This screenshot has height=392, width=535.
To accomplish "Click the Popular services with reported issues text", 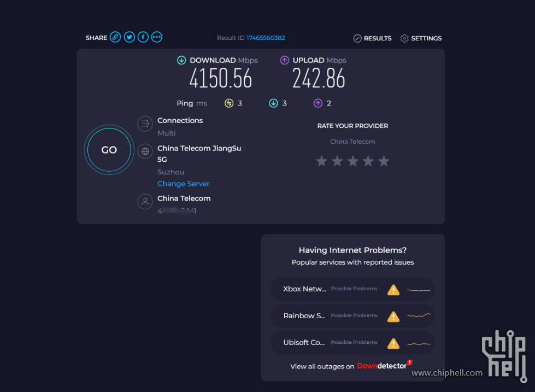I will 352,262.
